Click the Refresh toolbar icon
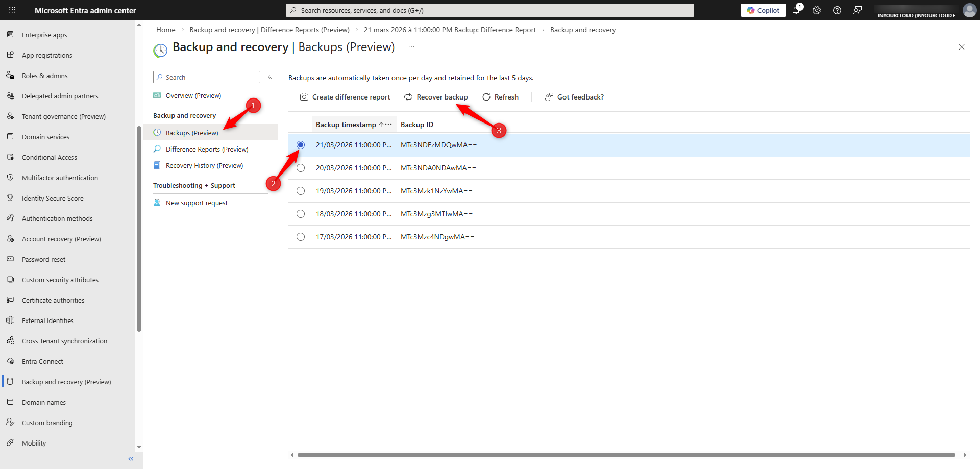Image resolution: width=980 pixels, height=469 pixels. [486, 97]
